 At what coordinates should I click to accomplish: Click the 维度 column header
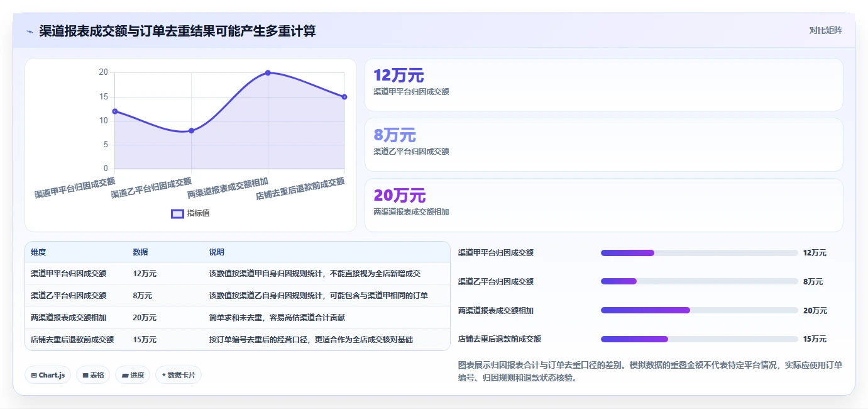click(38, 252)
